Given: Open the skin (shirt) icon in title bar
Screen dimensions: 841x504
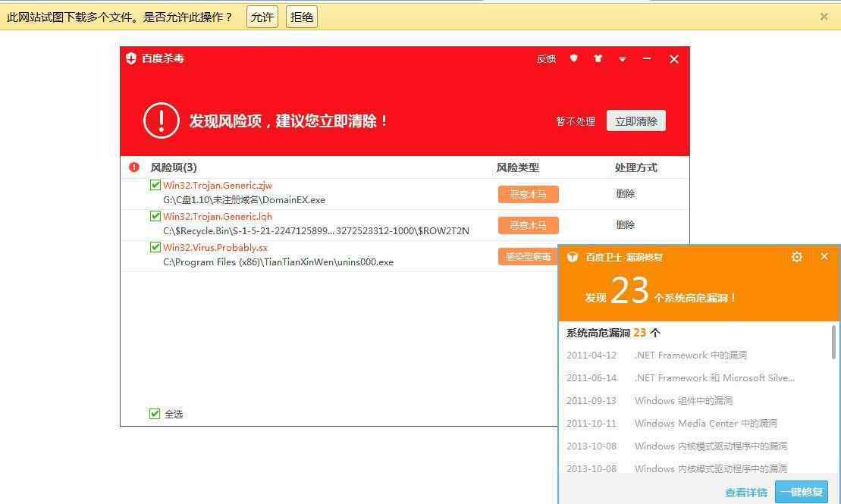Looking at the screenshot, I should [x=598, y=58].
